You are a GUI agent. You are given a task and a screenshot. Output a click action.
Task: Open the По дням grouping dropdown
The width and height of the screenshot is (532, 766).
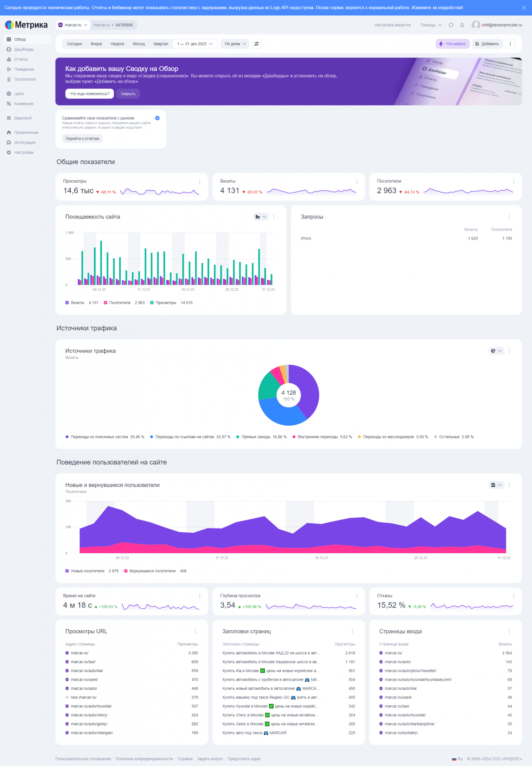tap(235, 44)
